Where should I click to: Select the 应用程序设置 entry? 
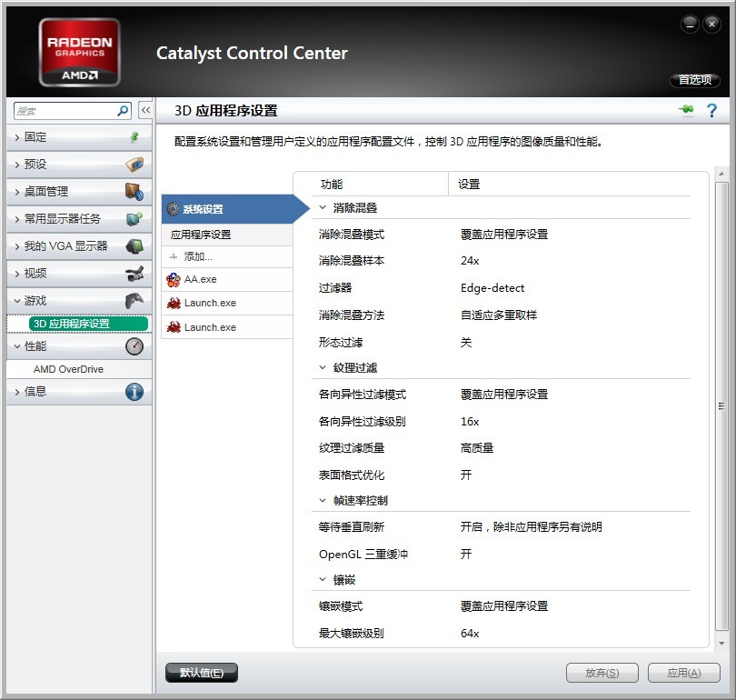tap(228, 235)
